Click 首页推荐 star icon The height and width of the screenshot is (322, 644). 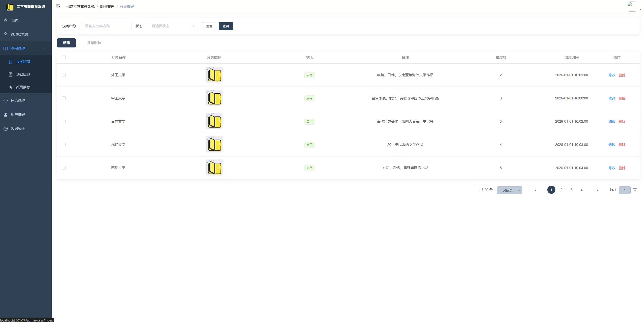point(11,87)
